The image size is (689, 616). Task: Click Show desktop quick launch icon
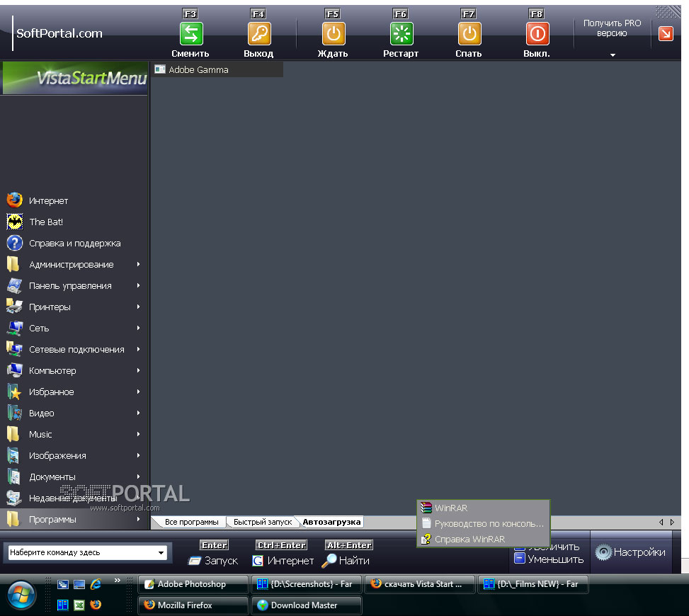click(79, 584)
